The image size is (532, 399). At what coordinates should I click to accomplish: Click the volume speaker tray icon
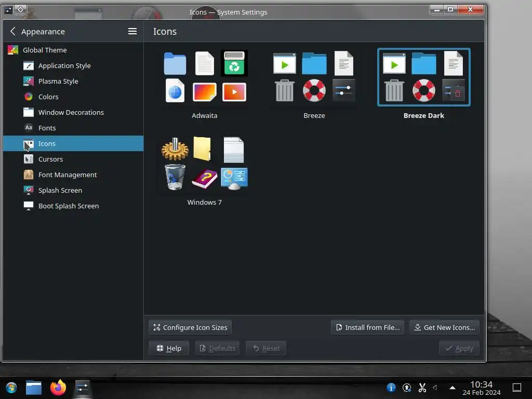[x=435, y=388]
